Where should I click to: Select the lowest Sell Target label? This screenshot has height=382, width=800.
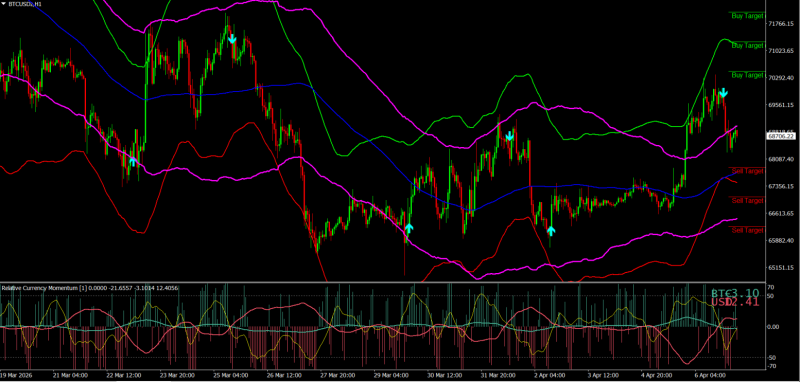coord(747,231)
